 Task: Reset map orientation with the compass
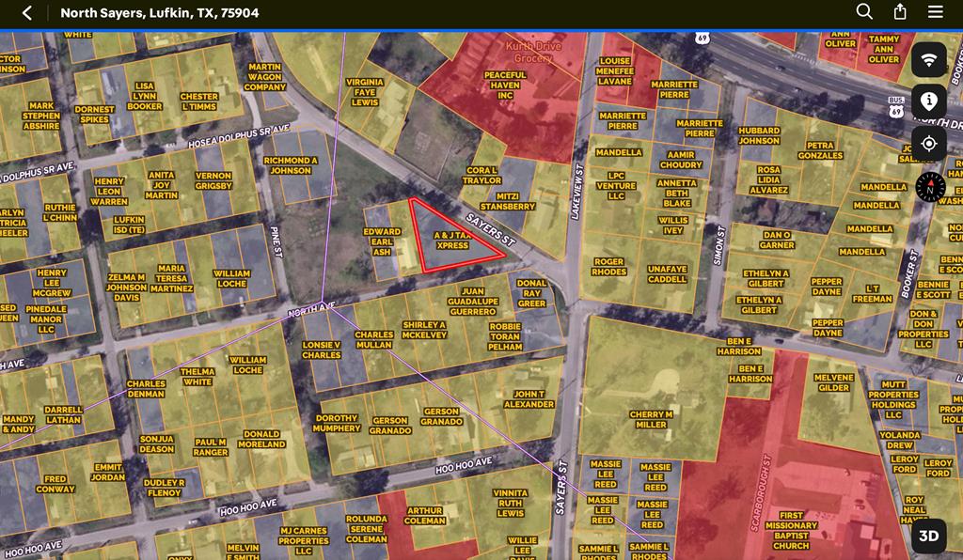[928, 187]
